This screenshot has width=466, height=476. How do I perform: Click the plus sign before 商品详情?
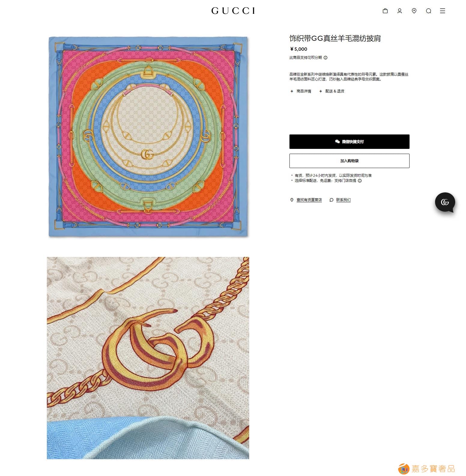(292, 91)
